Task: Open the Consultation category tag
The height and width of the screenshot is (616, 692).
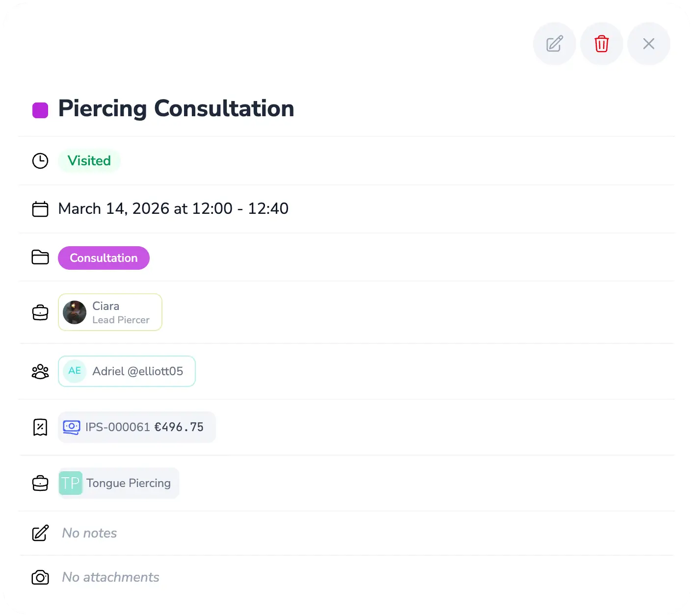Action: 104,257
